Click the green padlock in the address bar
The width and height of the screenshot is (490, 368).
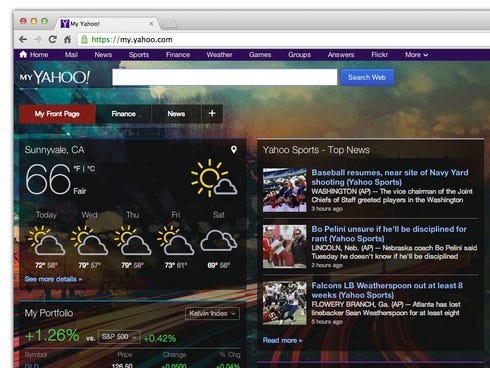pyautogui.click(x=84, y=39)
